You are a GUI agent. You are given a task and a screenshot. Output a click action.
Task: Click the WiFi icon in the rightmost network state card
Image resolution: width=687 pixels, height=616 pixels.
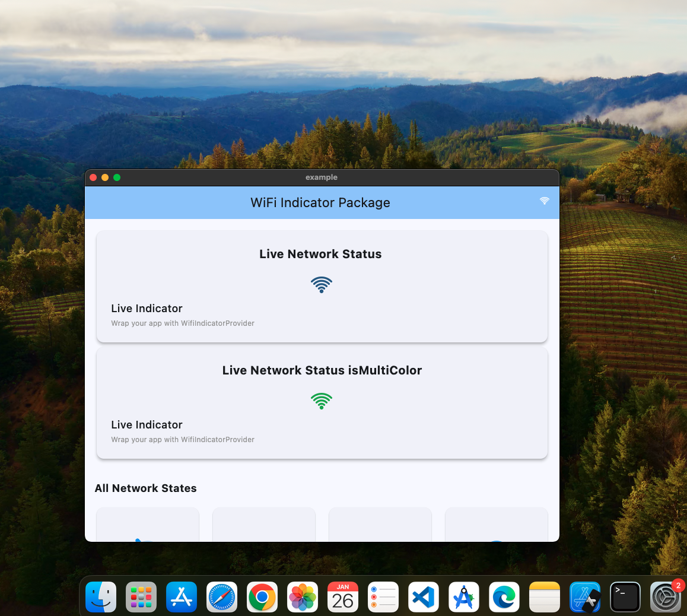pos(496,537)
